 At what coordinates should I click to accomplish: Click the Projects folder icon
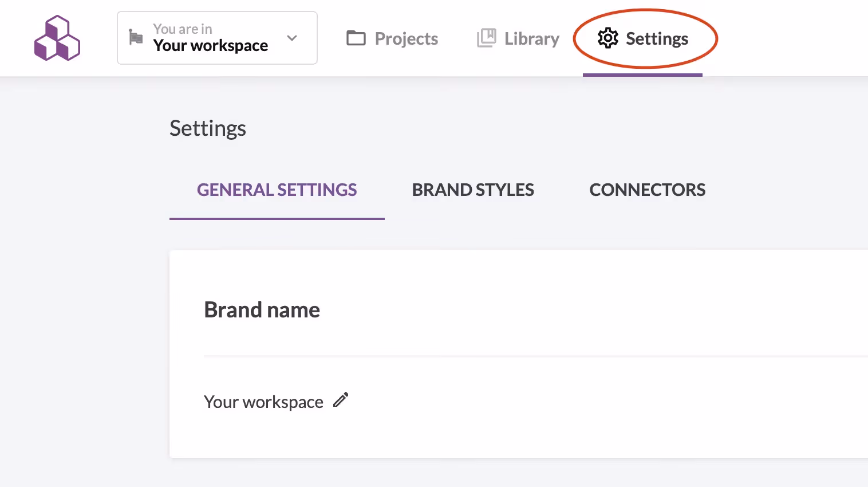coord(356,38)
